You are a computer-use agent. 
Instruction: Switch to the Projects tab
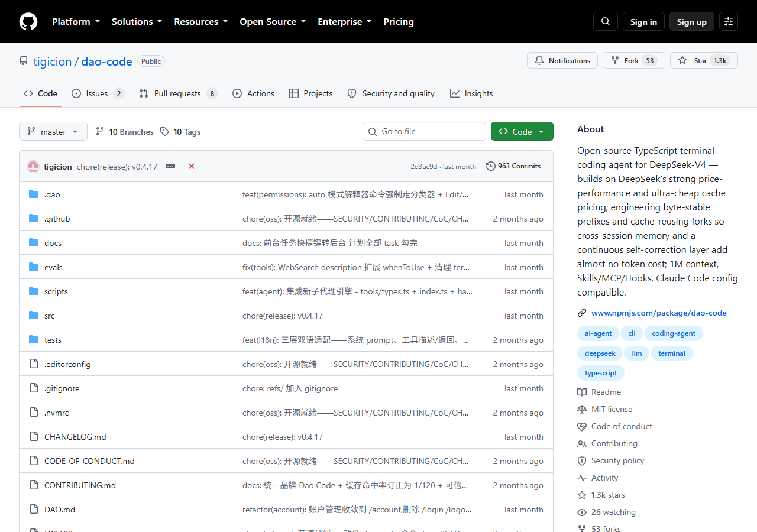point(311,93)
